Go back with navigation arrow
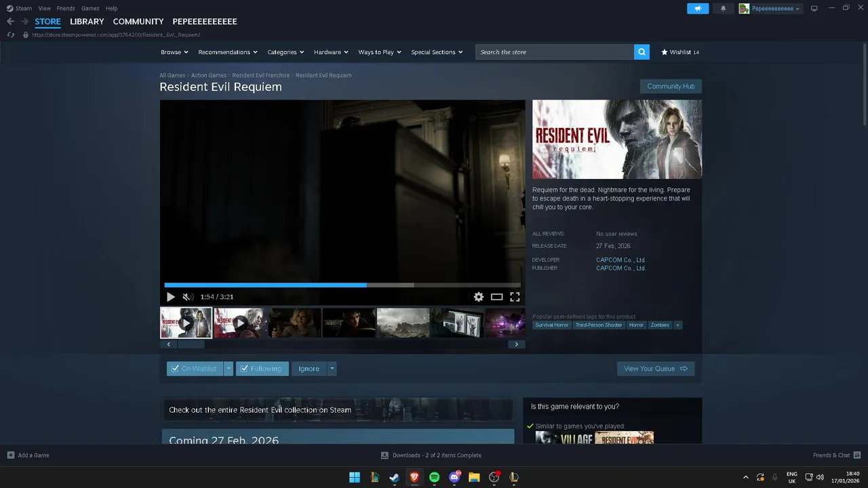This screenshot has height=488, width=868. coord(10,22)
